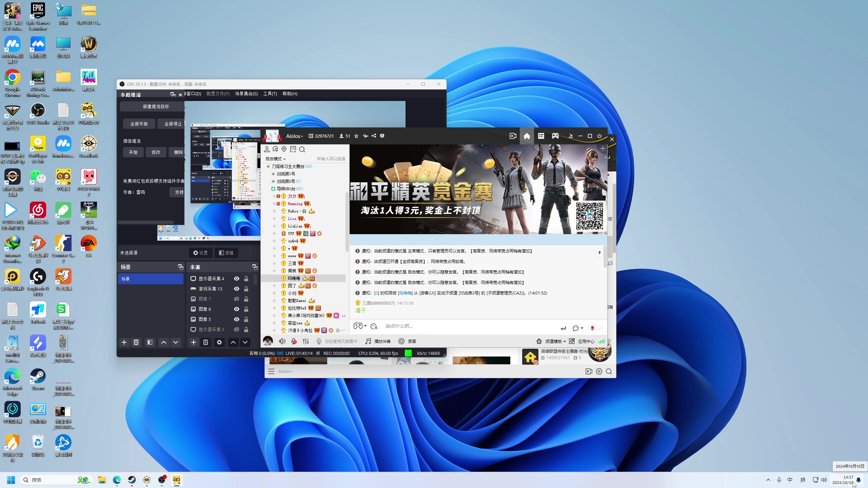The image size is (868, 488).
Task: Favorite the channel with the star icon
Action: point(356,136)
